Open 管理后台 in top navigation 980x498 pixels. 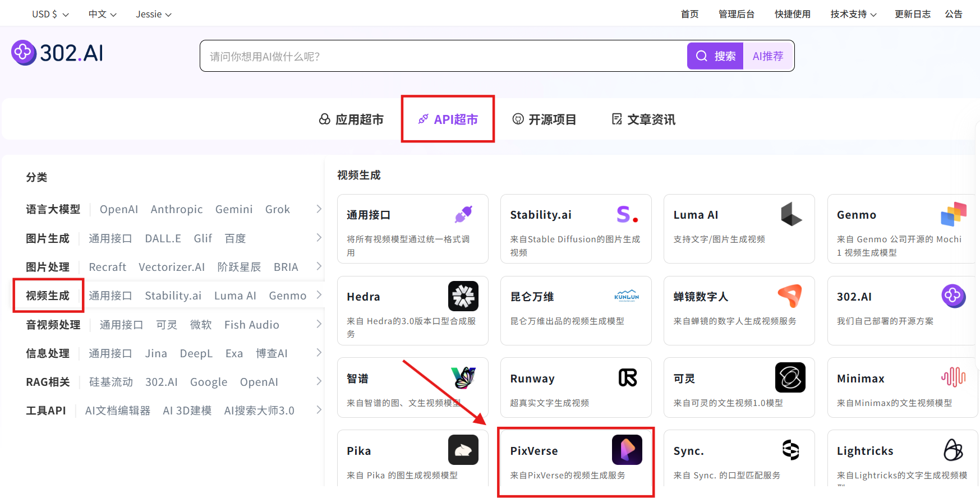(x=736, y=14)
